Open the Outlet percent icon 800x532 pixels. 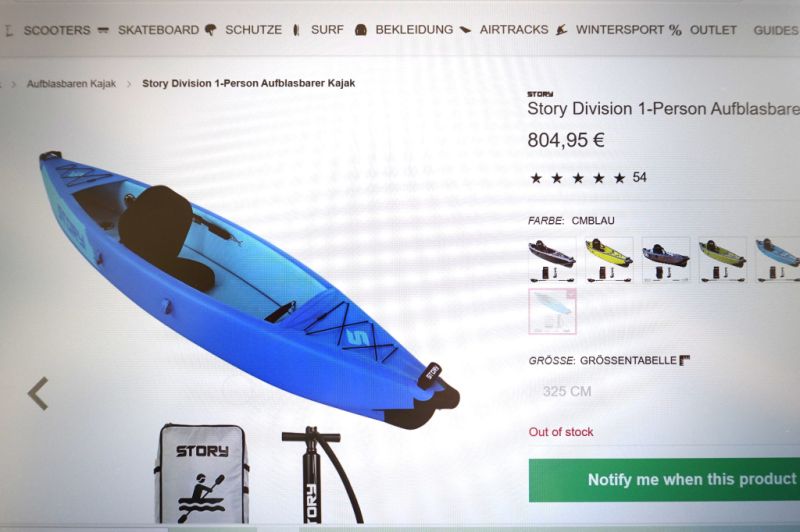click(676, 31)
